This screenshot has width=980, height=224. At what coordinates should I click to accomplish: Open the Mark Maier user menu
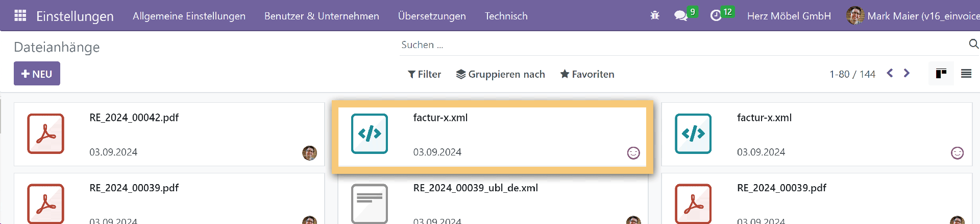coord(914,16)
